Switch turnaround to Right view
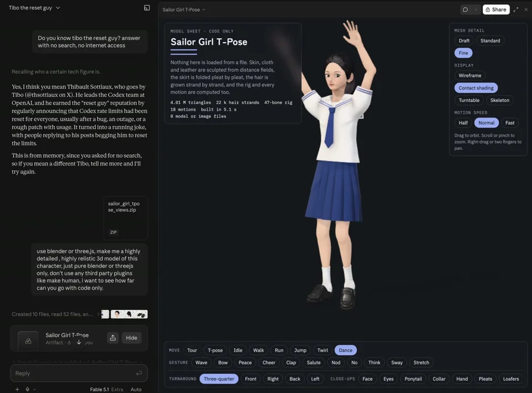This screenshot has width=532, height=393. (273, 379)
